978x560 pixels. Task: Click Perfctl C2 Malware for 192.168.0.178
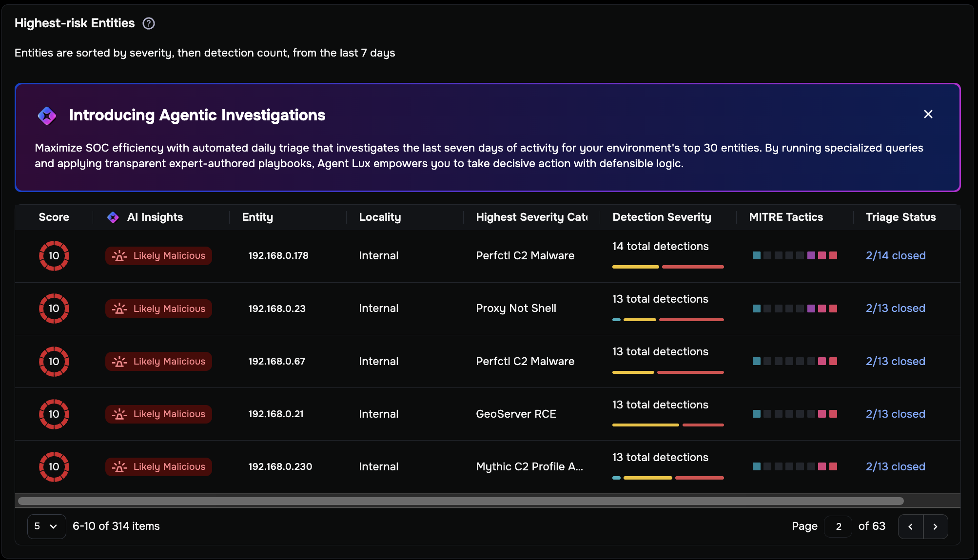[525, 255]
